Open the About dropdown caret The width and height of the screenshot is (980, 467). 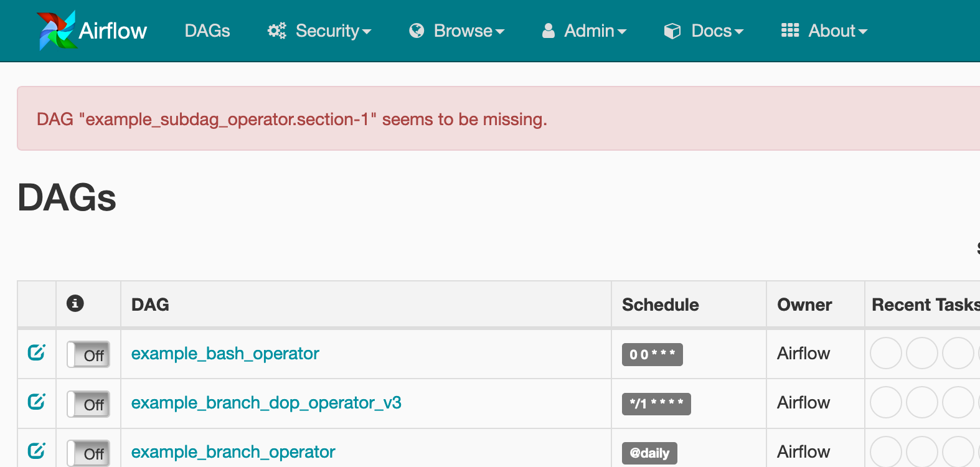pyautogui.click(x=863, y=32)
